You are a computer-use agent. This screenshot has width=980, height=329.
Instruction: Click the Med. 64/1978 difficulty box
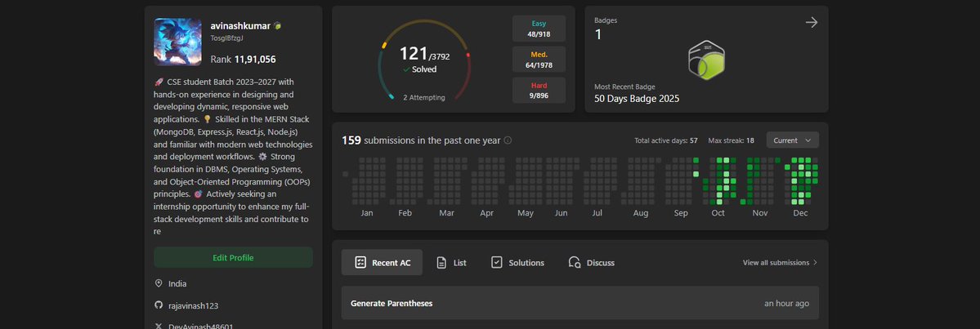pos(539,60)
